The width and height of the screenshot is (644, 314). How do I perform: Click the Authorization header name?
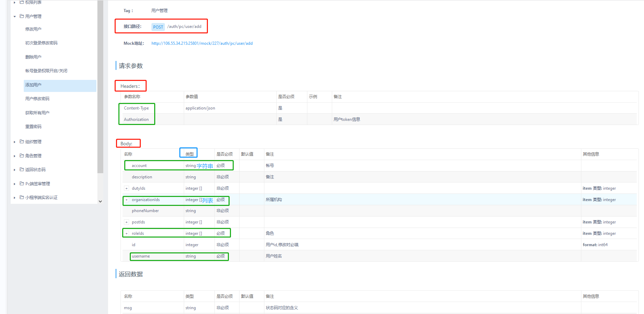click(x=136, y=119)
